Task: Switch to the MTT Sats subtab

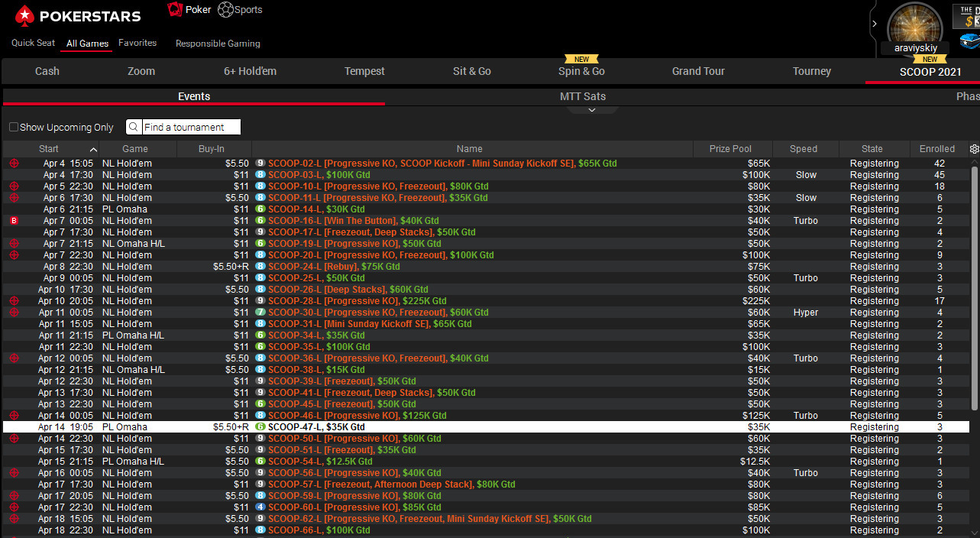Action: (583, 96)
